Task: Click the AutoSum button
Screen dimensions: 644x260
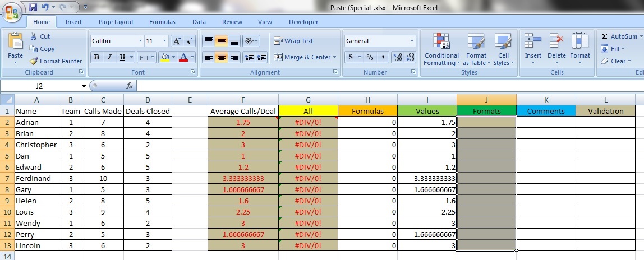Action: click(619, 36)
